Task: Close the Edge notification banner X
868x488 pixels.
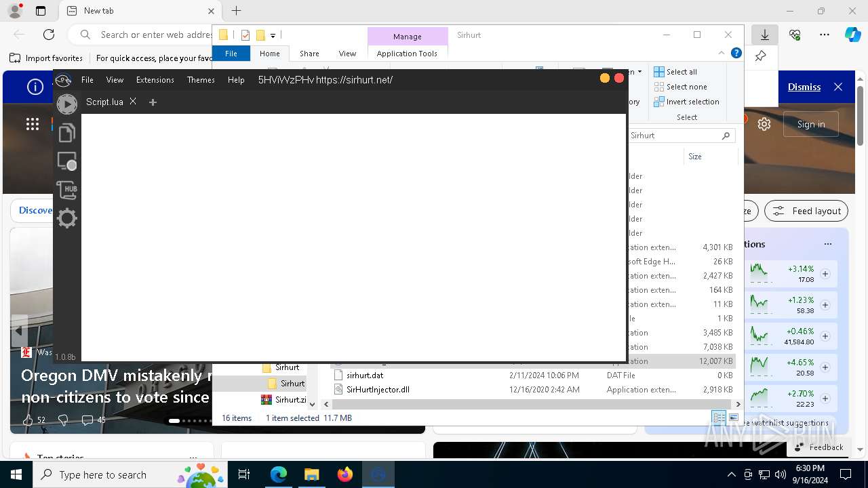Action: tap(838, 87)
